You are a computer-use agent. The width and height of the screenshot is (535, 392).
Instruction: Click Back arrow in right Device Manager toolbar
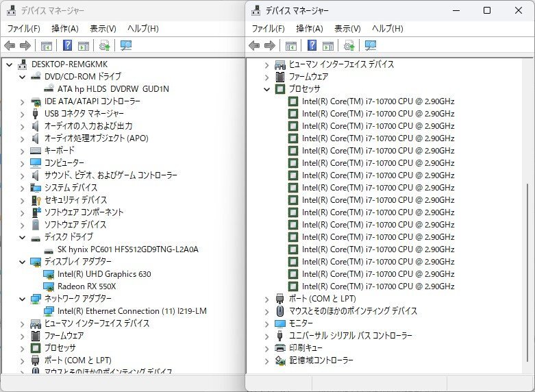(x=254, y=45)
